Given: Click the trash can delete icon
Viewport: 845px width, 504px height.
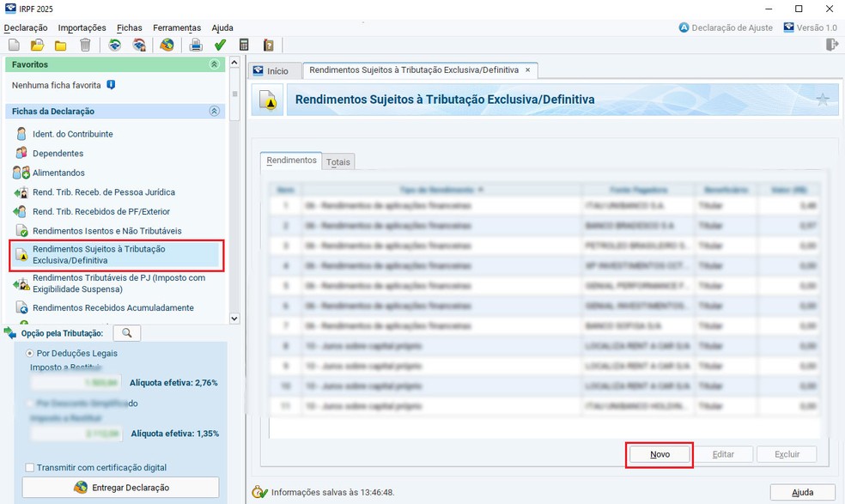Looking at the screenshot, I should coord(85,46).
